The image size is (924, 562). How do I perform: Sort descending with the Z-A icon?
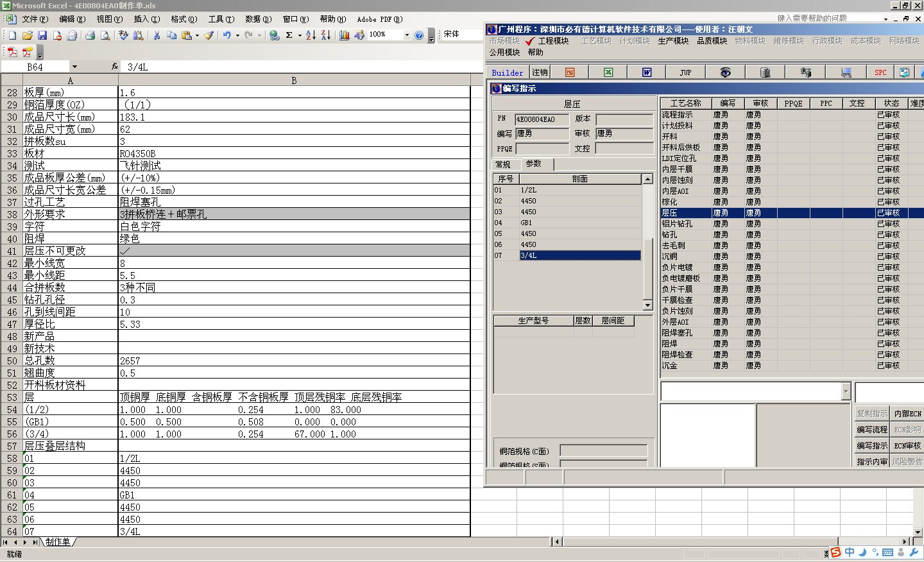coord(325,35)
